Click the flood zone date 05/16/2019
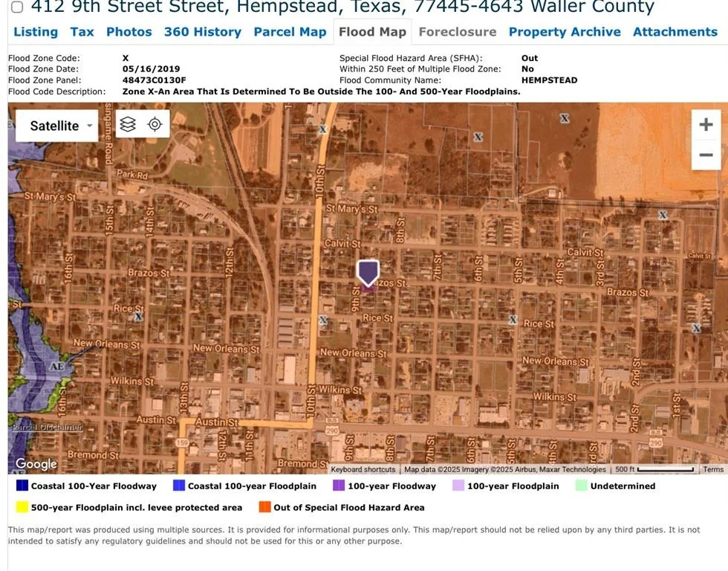This screenshot has height=571, width=728. 151,68
